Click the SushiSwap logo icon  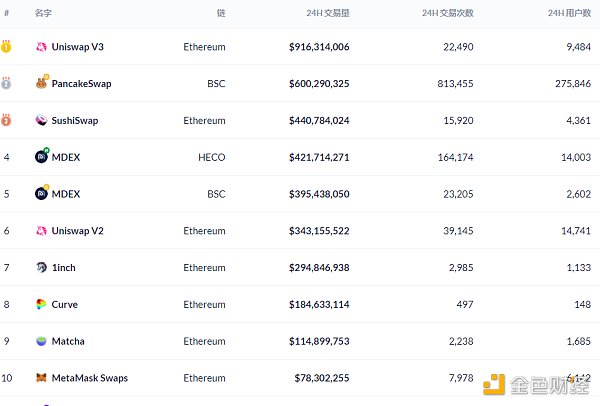pos(41,120)
